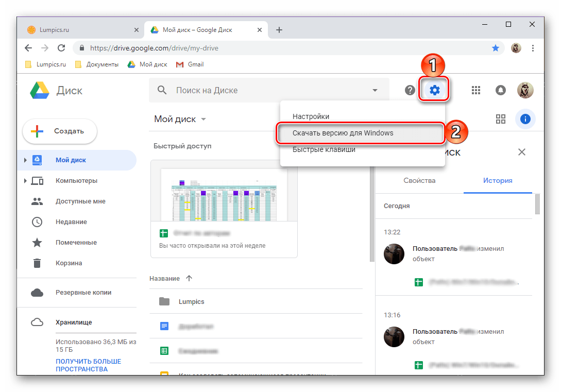Switch to the Lumpics.ru browser tab
This screenshot has width=561, height=392.
point(83,30)
